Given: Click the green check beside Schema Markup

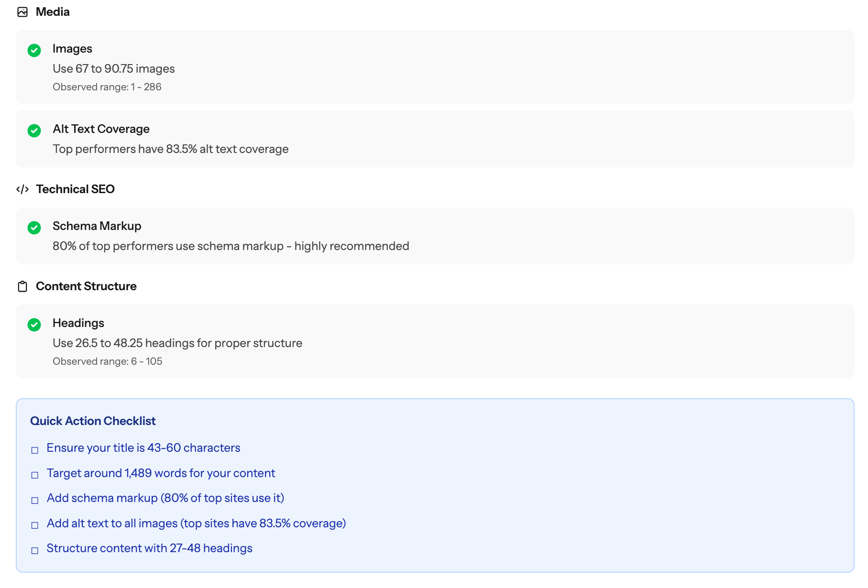Looking at the screenshot, I should tap(34, 228).
